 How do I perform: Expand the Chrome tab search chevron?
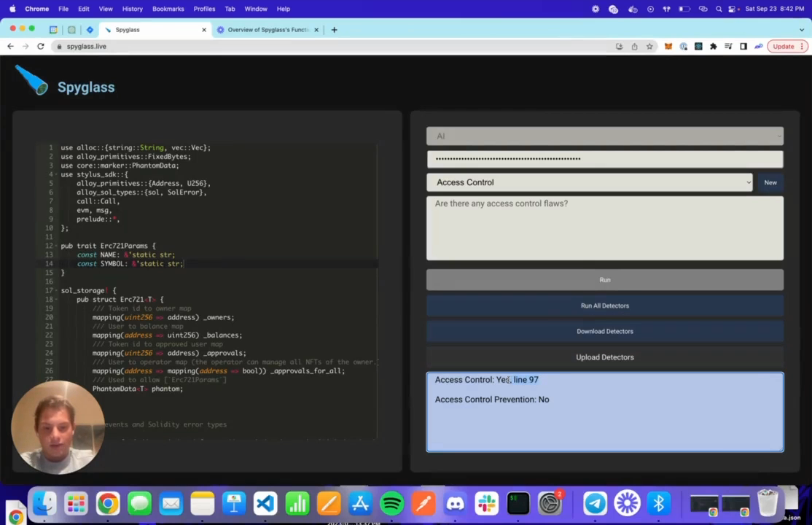802,30
